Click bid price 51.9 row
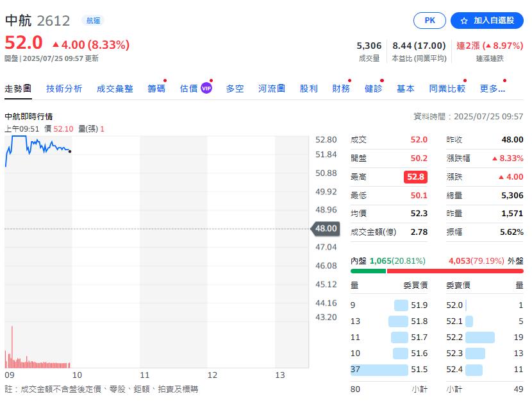 pyautogui.click(x=389, y=305)
